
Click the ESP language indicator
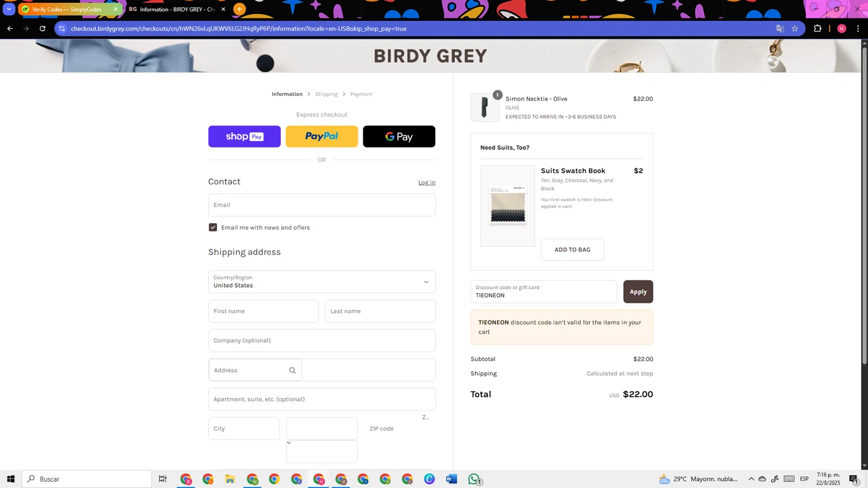click(804, 479)
